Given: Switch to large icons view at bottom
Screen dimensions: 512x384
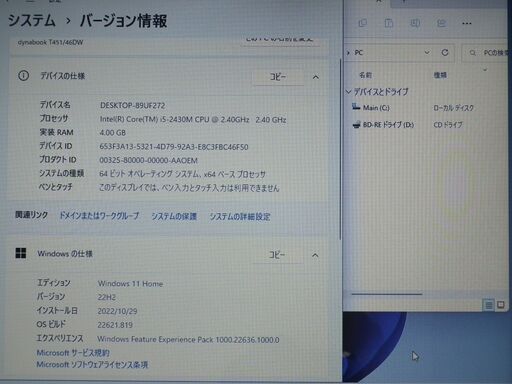Looking at the screenshot, I should (x=501, y=305).
